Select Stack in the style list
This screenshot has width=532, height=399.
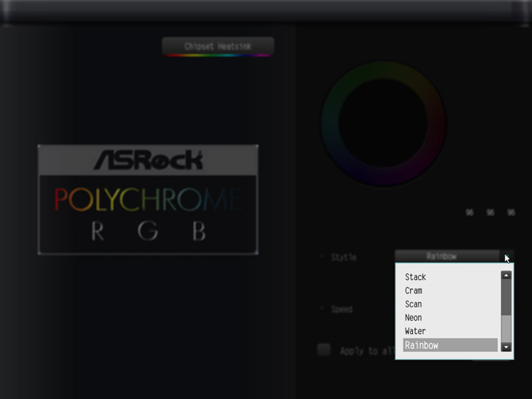450,277
